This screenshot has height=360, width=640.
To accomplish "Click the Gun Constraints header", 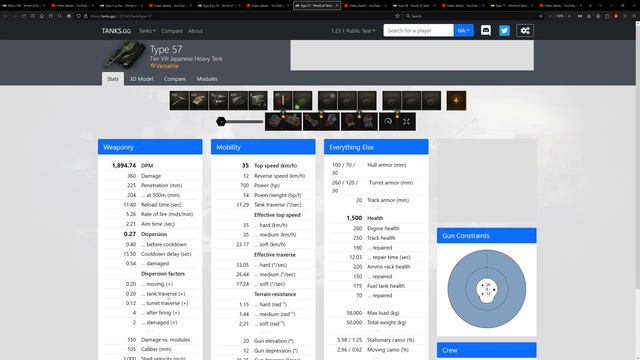I will (487, 236).
